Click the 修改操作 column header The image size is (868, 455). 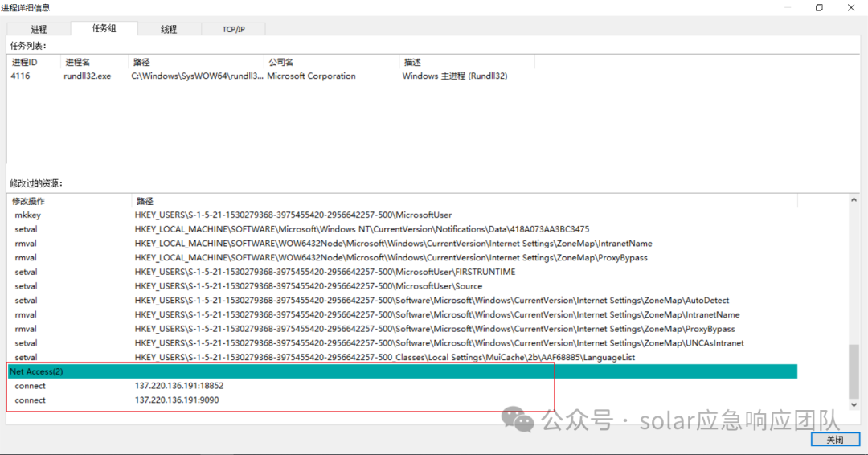[x=70, y=201]
